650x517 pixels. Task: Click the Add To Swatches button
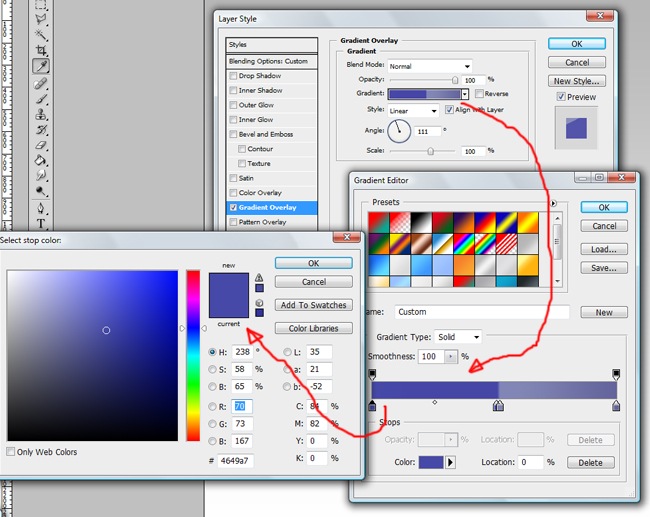pyautogui.click(x=314, y=305)
